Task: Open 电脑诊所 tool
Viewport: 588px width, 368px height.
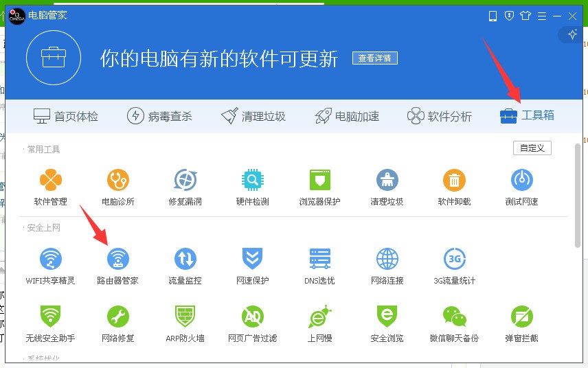Action: pyautogui.click(x=118, y=187)
